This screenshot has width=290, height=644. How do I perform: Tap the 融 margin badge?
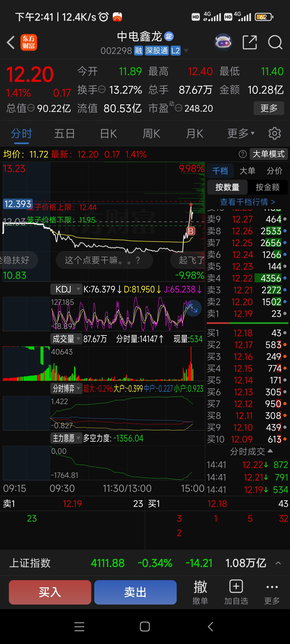click(x=139, y=51)
